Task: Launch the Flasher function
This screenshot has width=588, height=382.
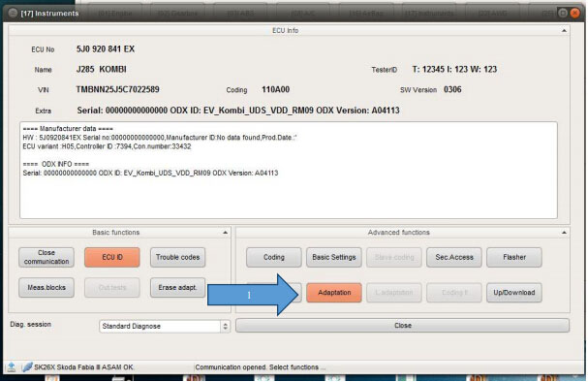Action: [514, 257]
